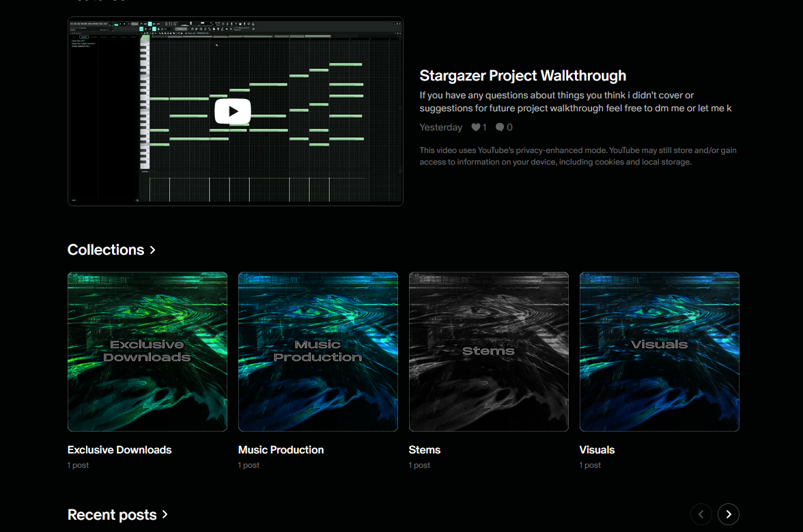Screen dimensions: 803x532
Task: Click the comment bubble icon
Action: 500,127
